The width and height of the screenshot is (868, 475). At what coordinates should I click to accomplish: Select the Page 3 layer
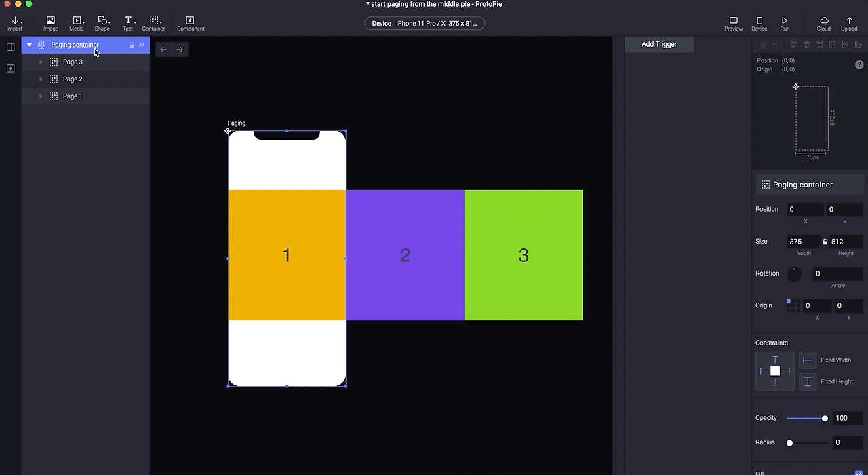pyautogui.click(x=85, y=62)
